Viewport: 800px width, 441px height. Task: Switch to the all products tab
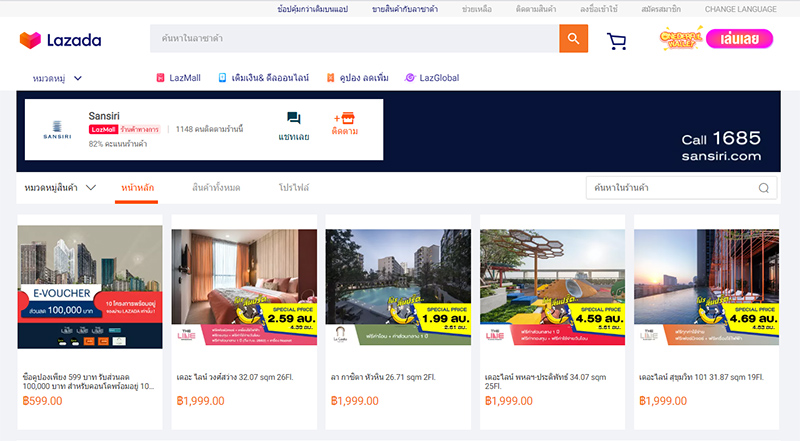tap(216, 187)
